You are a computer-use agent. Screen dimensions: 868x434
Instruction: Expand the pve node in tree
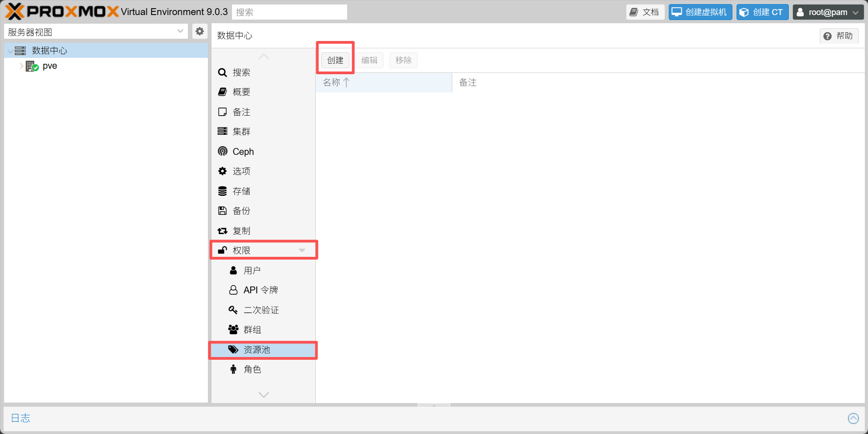tap(21, 66)
